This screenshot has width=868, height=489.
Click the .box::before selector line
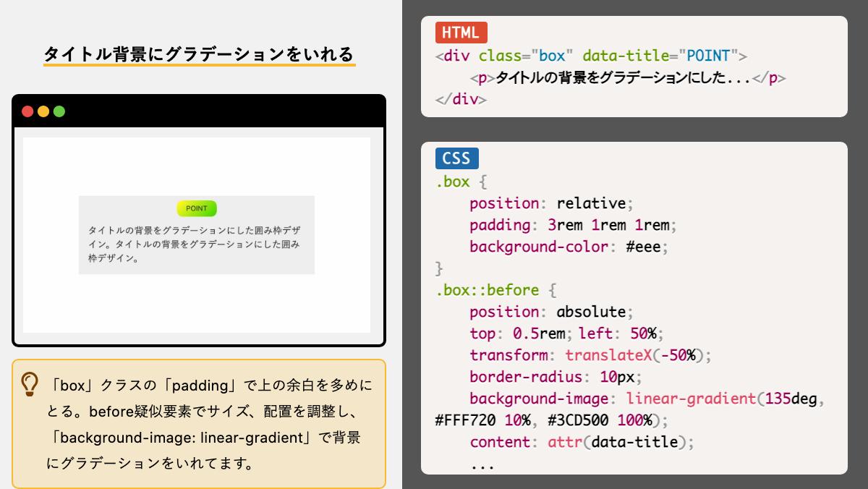click(x=495, y=290)
